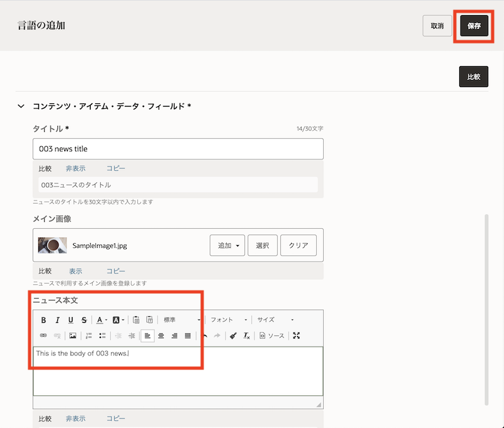
Task: Show the main image comparison
Action: (75, 270)
